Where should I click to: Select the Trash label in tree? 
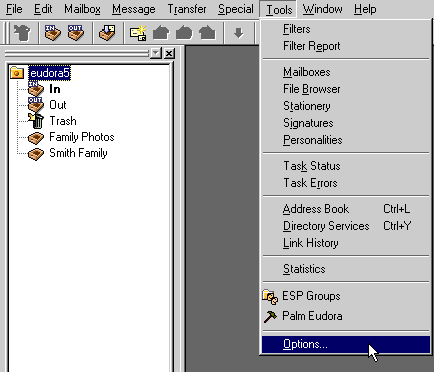(63, 121)
